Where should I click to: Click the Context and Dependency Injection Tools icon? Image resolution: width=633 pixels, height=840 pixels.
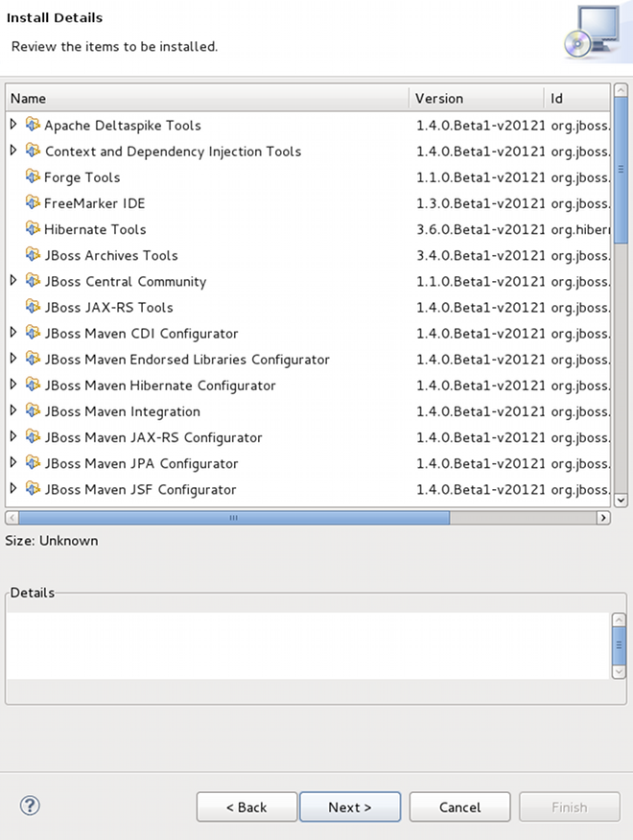coord(33,152)
